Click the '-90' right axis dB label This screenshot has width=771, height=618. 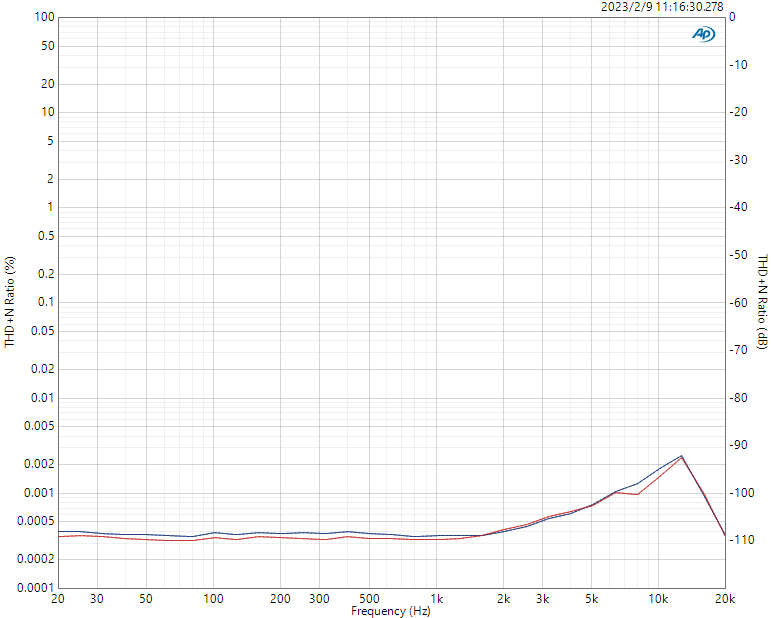(739, 445)
